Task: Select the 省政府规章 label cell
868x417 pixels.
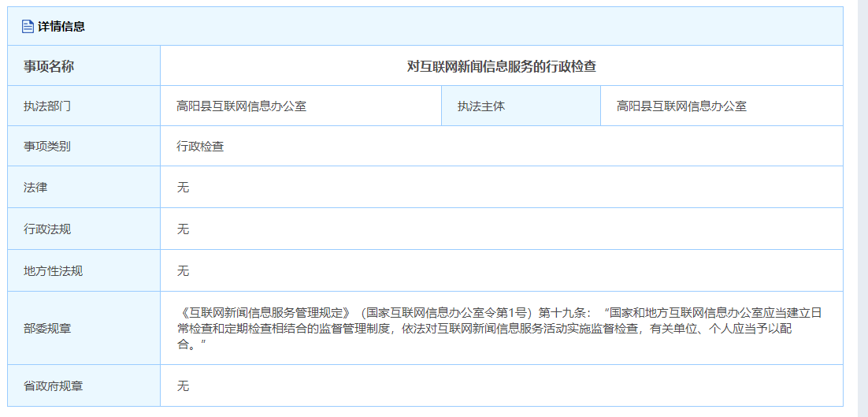Action: point(53,386)
